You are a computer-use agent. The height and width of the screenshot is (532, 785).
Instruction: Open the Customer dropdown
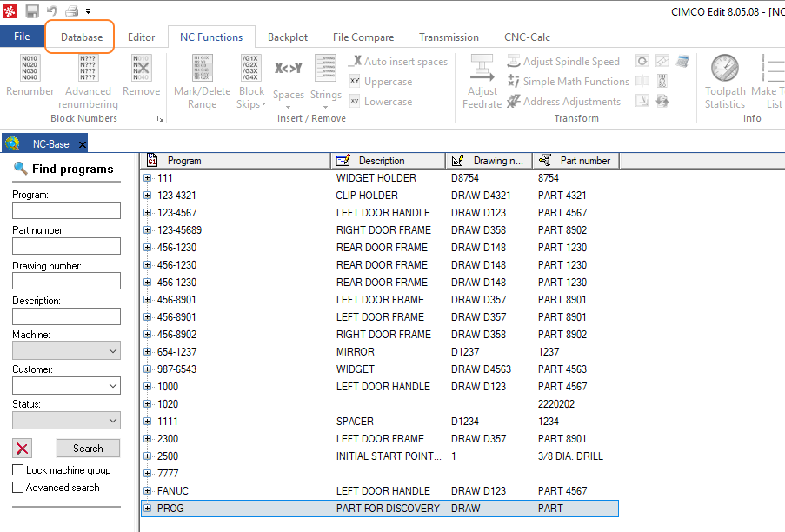(66, 386)
